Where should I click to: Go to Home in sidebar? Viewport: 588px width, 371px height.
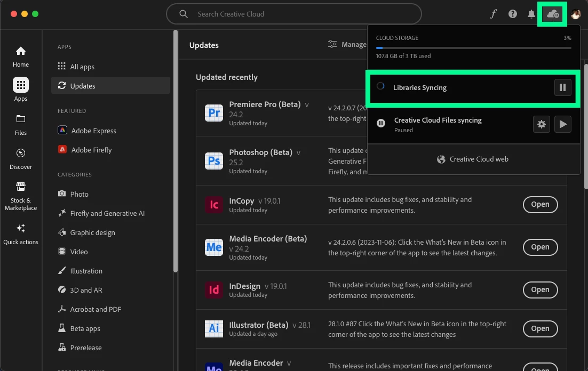[x=21, y=57]
